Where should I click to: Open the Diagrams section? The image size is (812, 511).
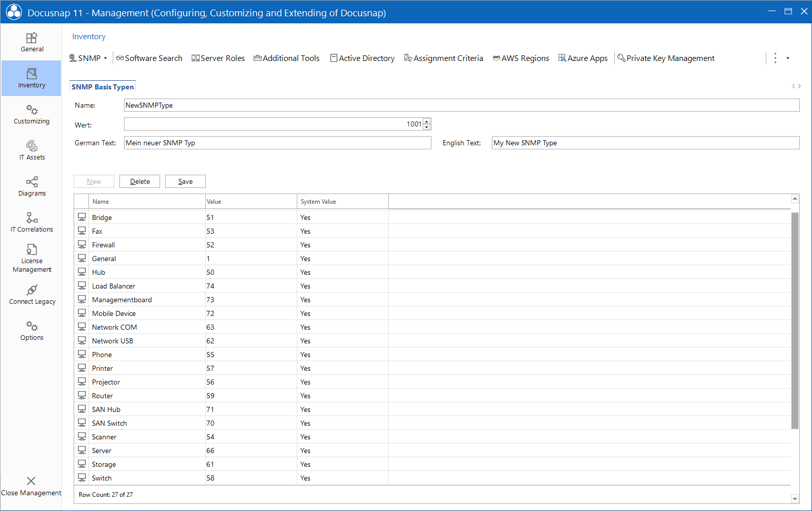[32, 187]
